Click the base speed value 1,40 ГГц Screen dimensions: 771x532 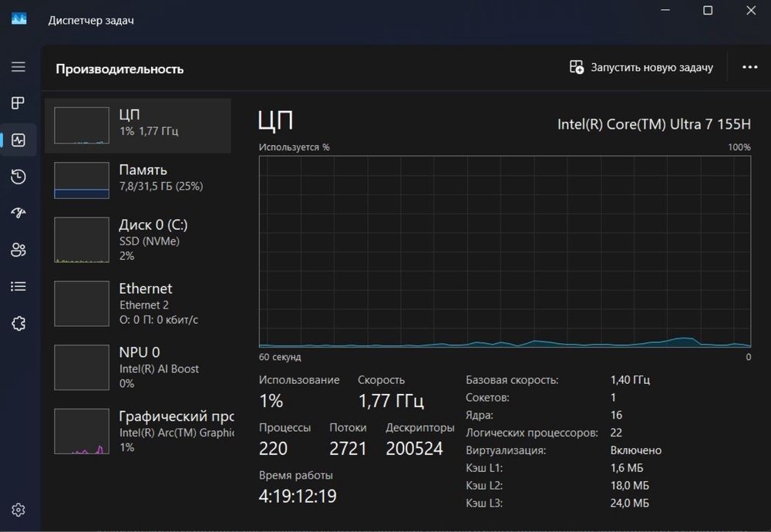coord(630,379)
